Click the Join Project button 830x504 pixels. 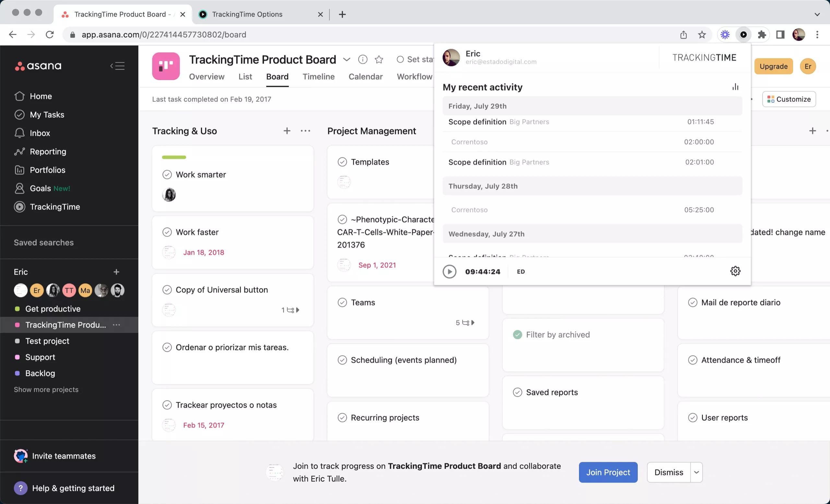click(608, 472)
